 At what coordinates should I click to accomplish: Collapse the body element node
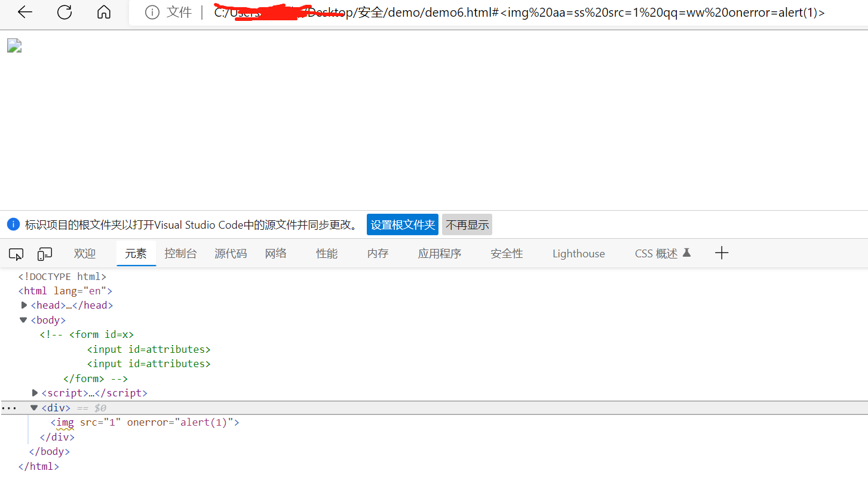coord(23,320)
